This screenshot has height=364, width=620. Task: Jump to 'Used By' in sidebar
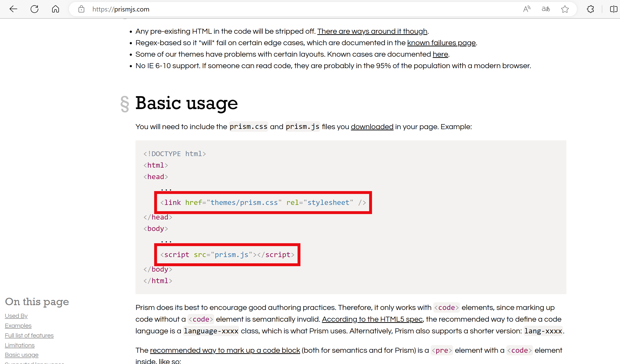click(16, 316)
